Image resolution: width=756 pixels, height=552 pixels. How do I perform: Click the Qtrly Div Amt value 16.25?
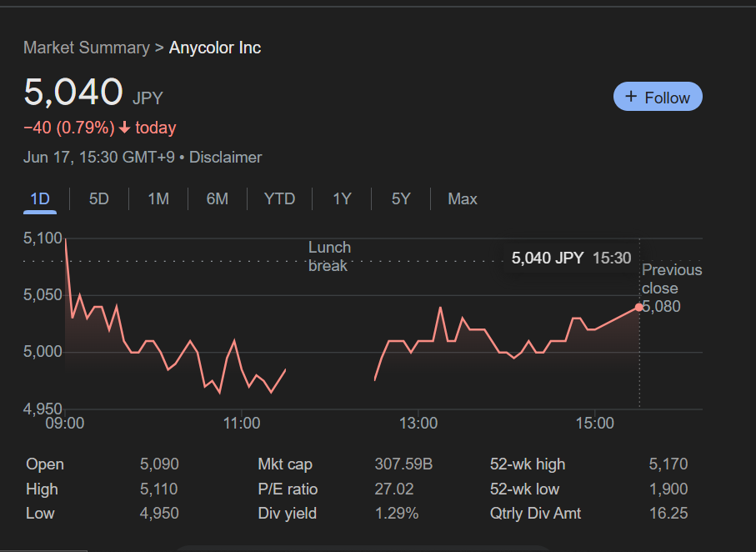668,514
